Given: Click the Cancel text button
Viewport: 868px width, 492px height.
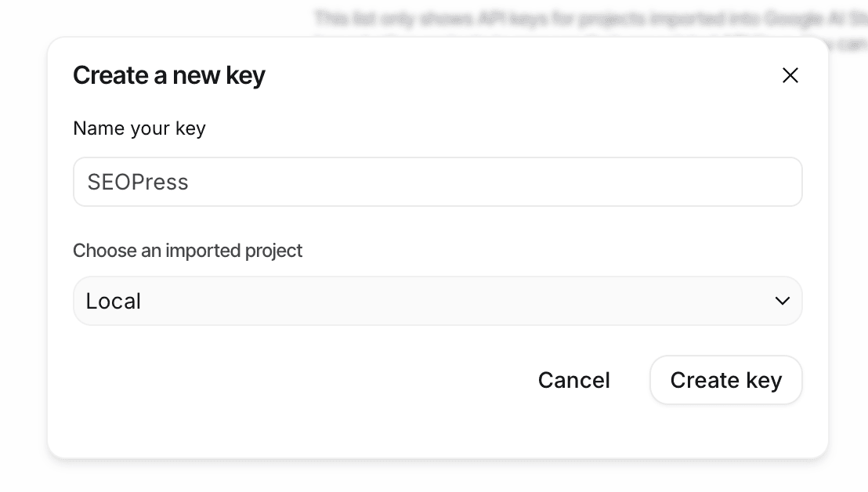Looking at the screenshot, I should (573, 380).
